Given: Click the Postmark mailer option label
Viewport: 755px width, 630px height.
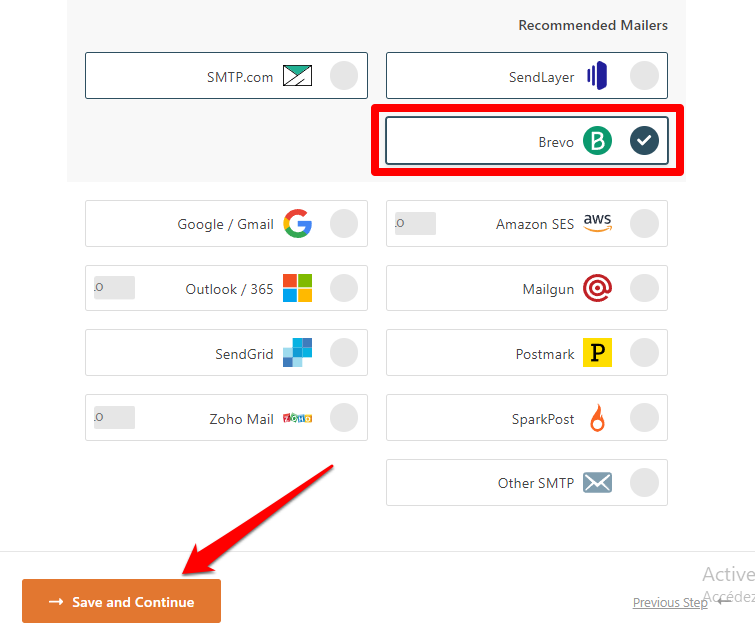Looking at the screenshot, I should pos(545,354).
